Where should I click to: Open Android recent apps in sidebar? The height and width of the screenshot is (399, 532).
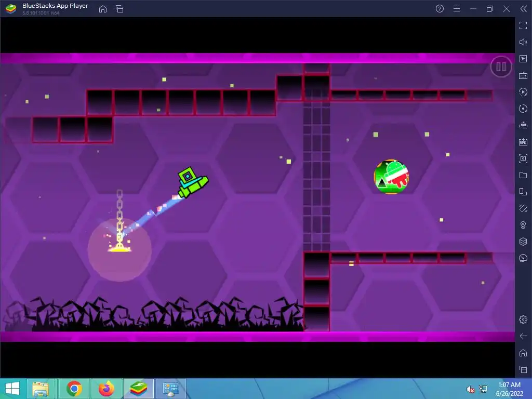coord(523,369)
